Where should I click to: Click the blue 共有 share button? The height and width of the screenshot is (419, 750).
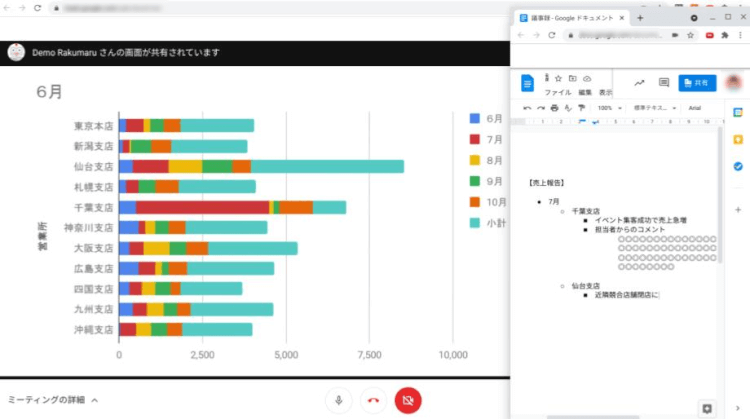(697, 83)
